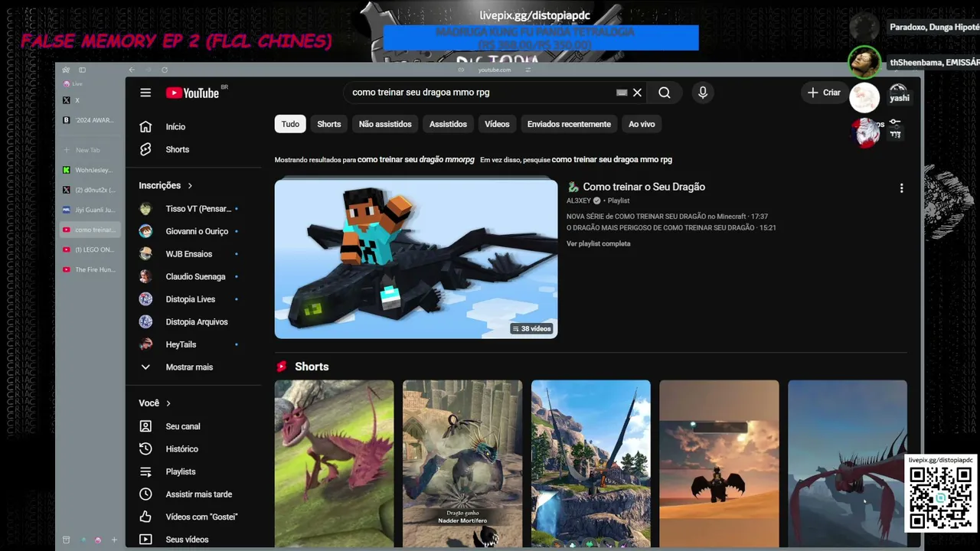Click New Tab in the browser sidebar
The width and height of the screenshot is (980, 551).
[x=90, y=150]
